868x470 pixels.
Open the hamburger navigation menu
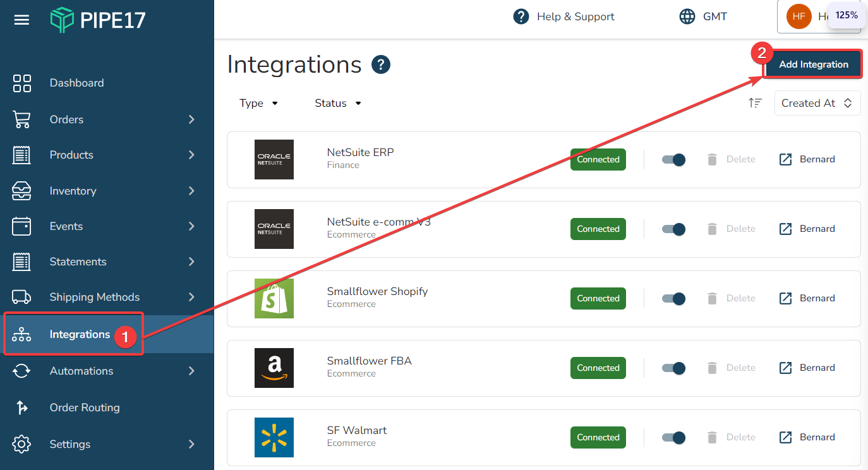coord(21,20)
